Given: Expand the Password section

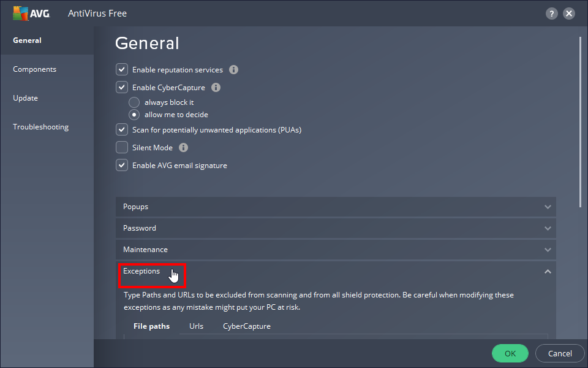Looking at the screenshot, I should pos(336,228).
